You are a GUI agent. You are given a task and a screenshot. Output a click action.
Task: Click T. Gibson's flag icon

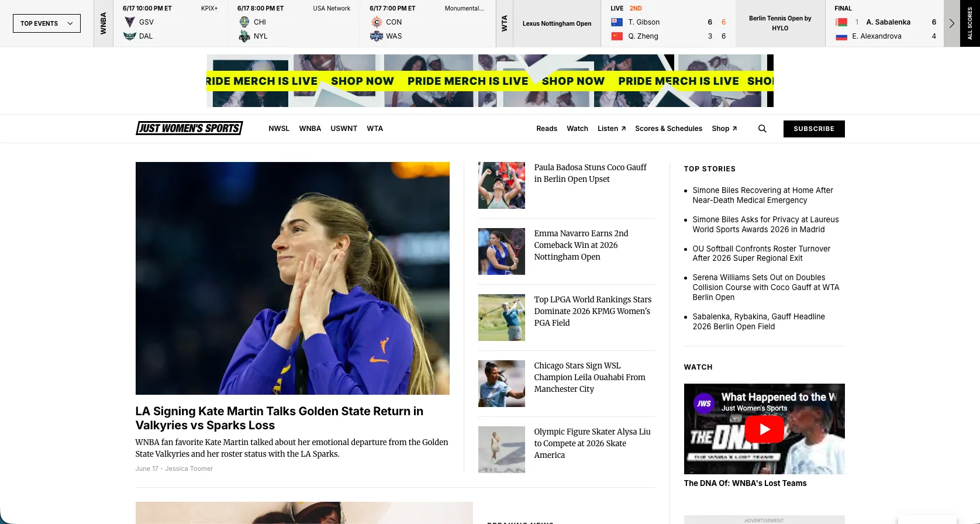616,22
